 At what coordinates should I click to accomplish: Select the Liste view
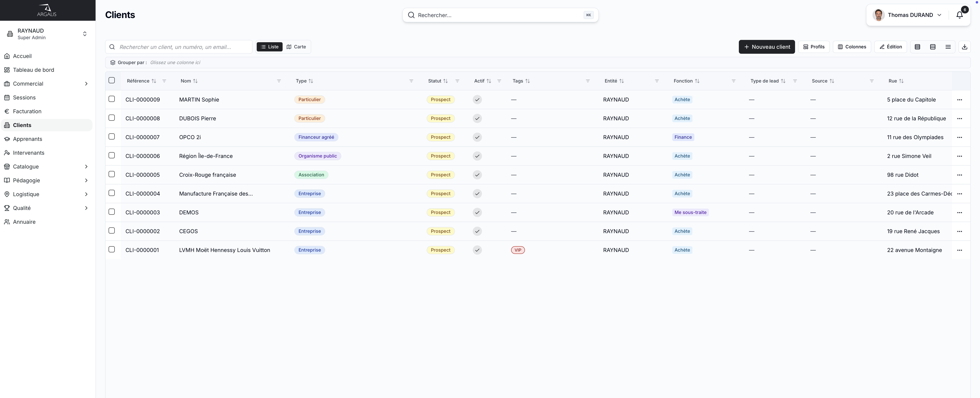[x=269, y=47]
